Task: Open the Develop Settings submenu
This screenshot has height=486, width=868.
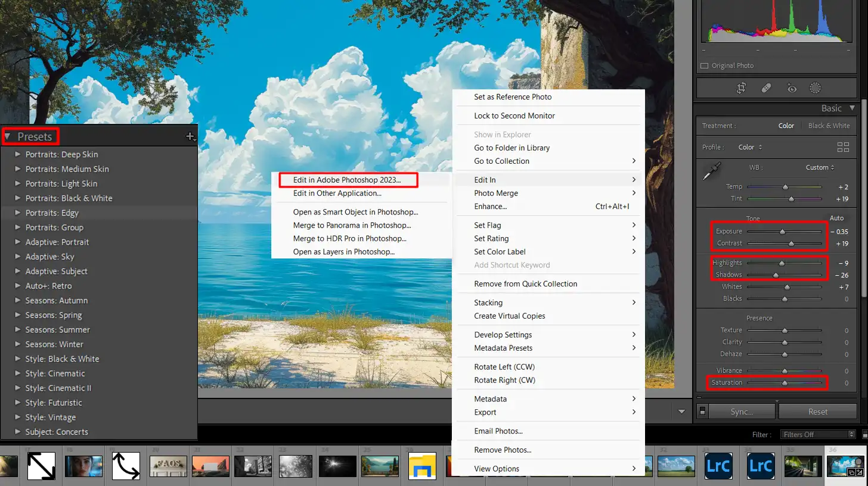Action: coord(548,335)
